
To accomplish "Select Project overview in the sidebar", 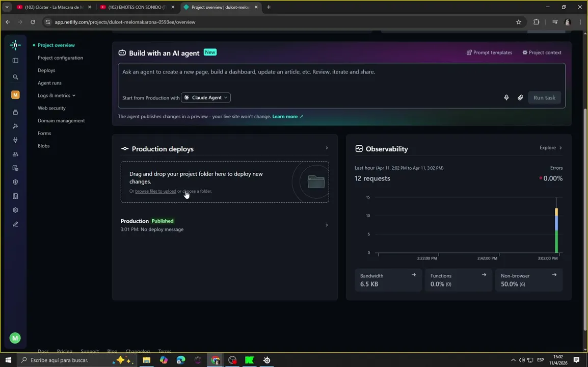I will [x=56, y=45].
